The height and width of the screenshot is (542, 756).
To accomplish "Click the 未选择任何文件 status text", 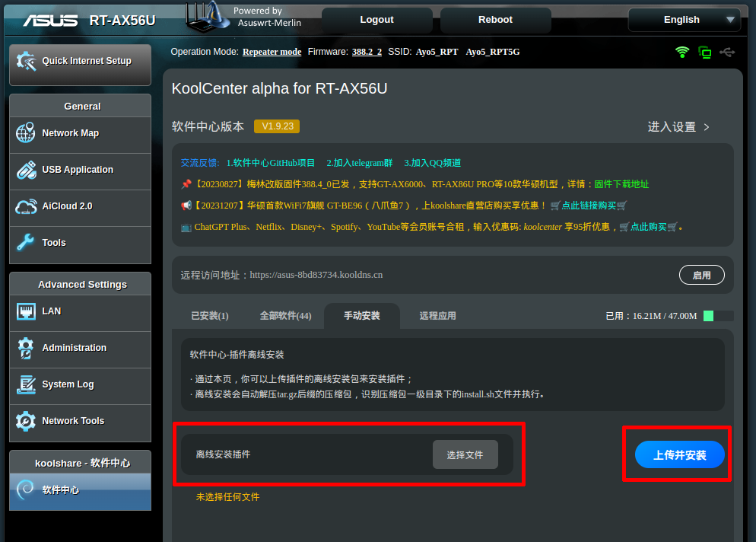I will tap(227, 497).
